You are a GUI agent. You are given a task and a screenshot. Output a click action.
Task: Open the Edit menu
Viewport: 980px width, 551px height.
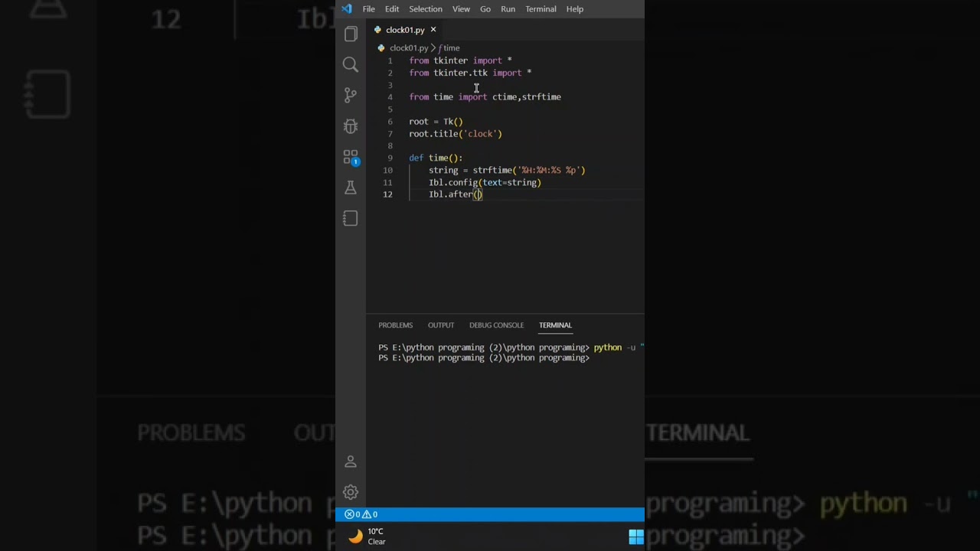pyautogui.click(x=392, y=9)
